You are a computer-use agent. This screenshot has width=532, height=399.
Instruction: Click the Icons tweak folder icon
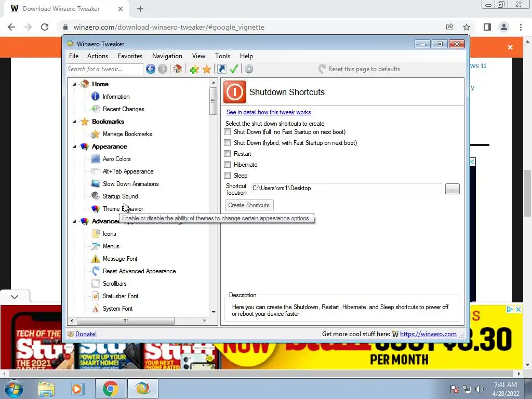pyautogui.click(x=96, y=234)
